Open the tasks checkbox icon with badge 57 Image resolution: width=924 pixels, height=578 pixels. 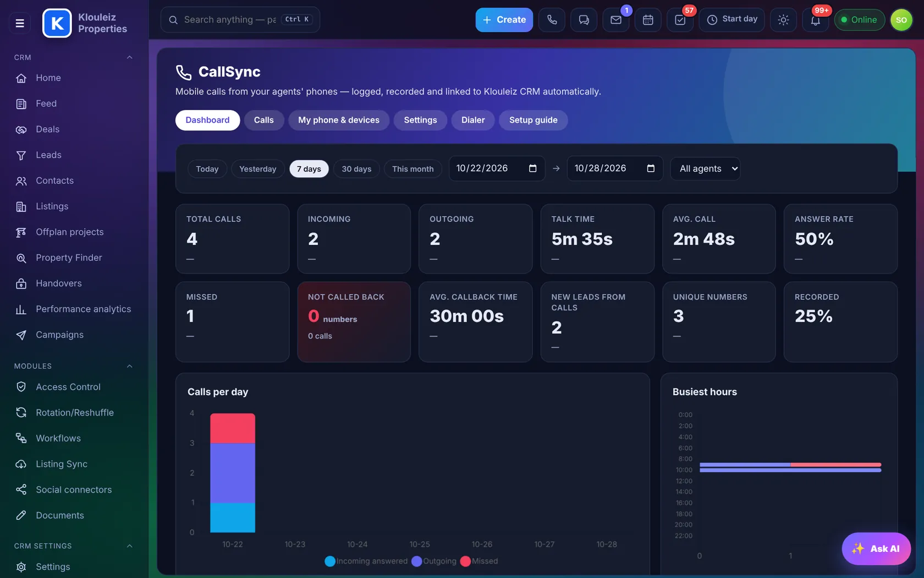680,20
